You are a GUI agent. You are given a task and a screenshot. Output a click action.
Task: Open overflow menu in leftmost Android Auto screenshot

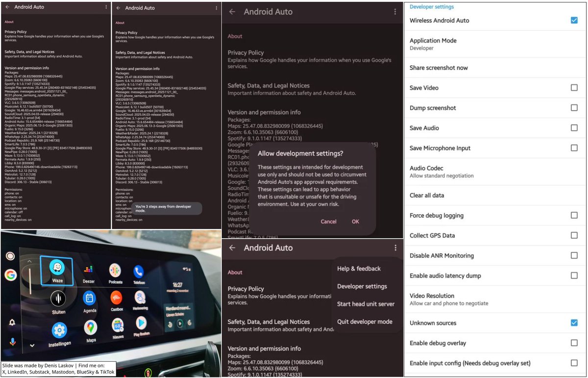[106, 7]
